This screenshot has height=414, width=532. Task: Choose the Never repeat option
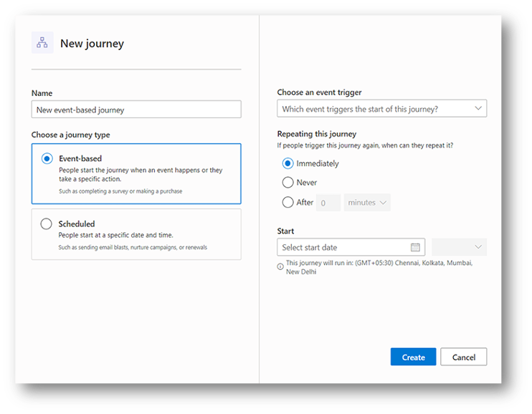(x=288, y=183)
